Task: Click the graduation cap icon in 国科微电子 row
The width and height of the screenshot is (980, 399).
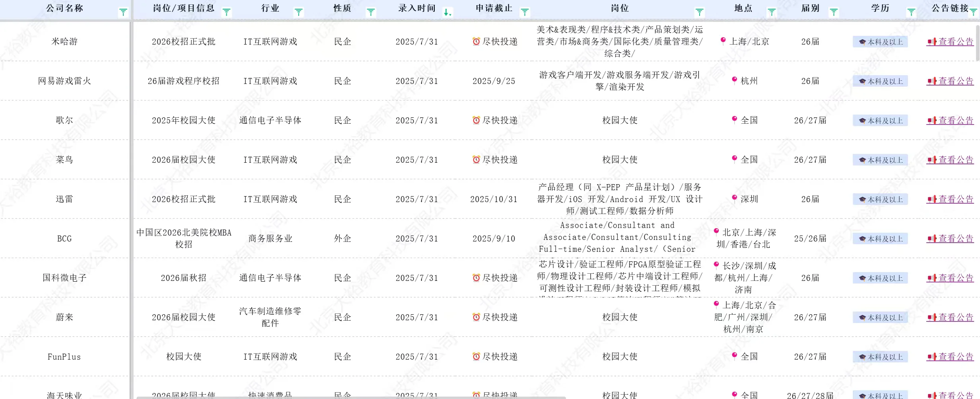Action: point(862,278)
